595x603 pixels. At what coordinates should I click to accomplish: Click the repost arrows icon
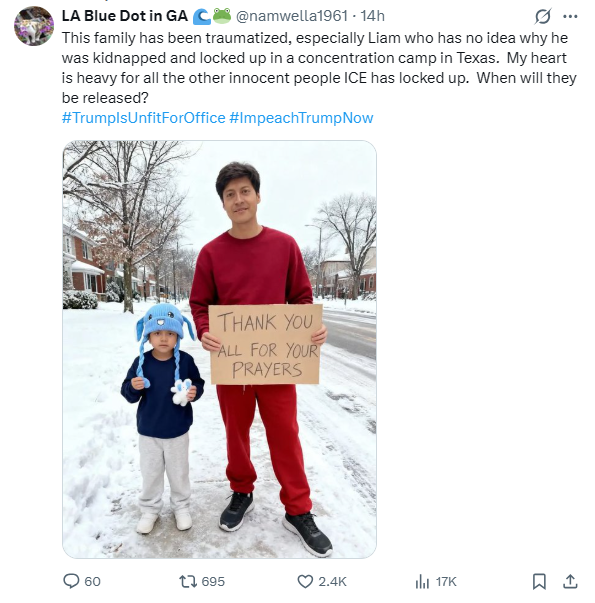(188, 581)
